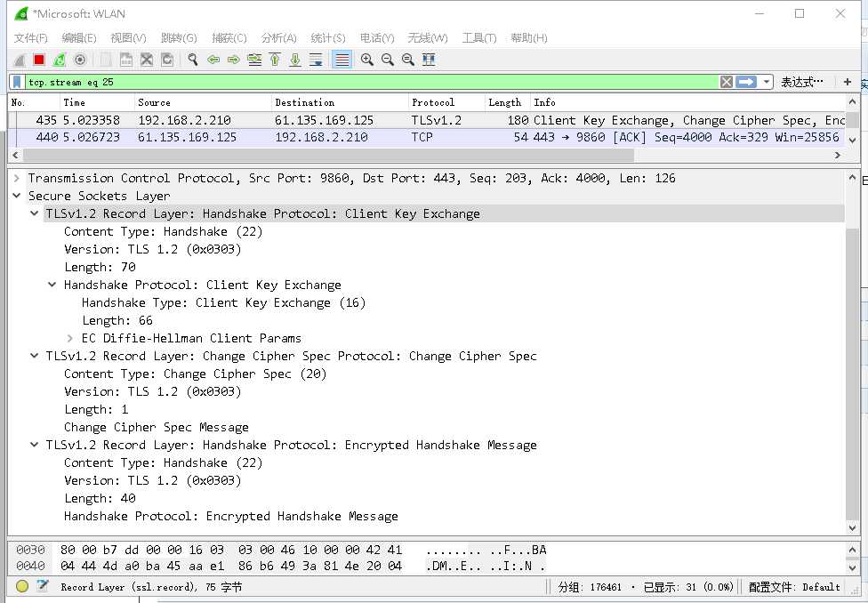Image resolution: width=868 pixels, height=603 pixels.
Task: Sort packet list by Source column
Action: tap(203, 102)
